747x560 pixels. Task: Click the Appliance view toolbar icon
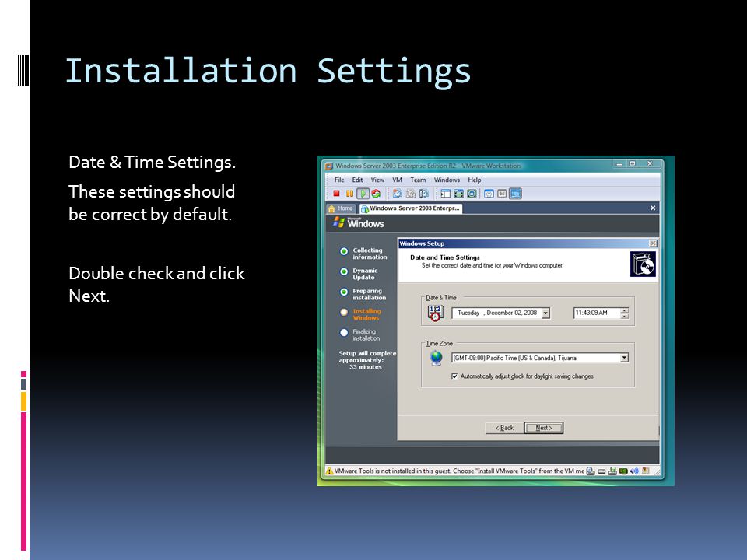[502, 194]
